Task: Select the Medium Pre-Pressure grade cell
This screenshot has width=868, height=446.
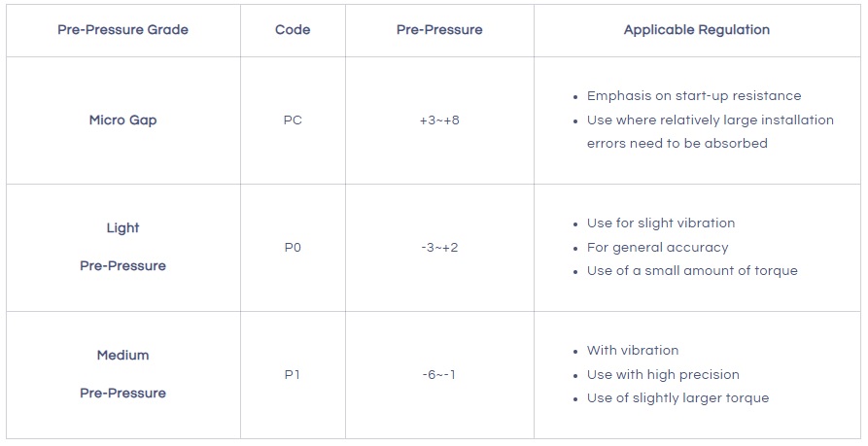Action: (x=122, y=374)
